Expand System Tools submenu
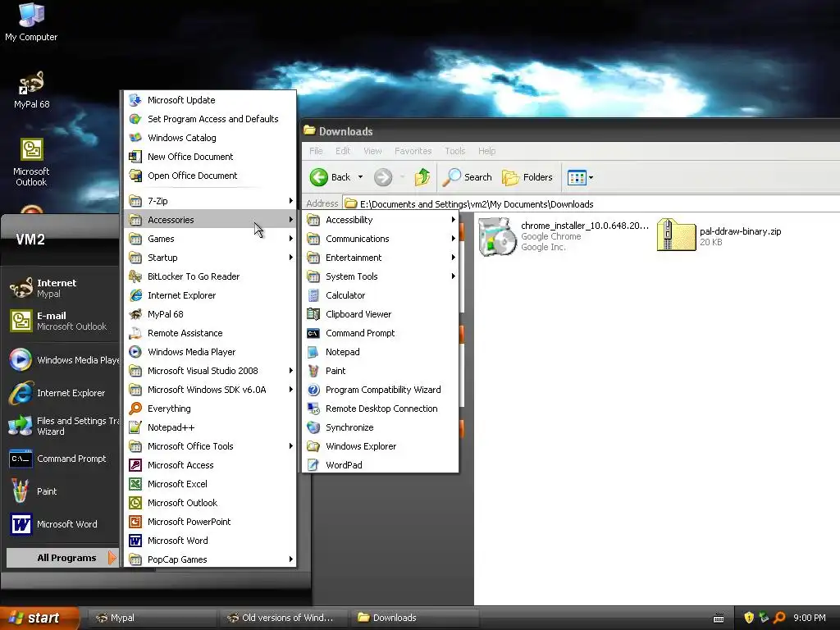The width and height of the screenshot is (840, 630). click(x=381, y=276)
